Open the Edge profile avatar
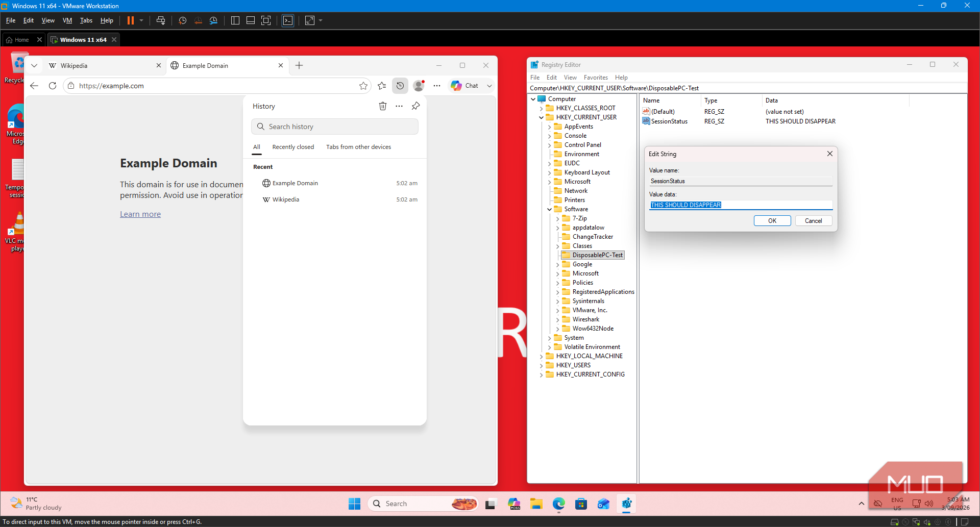Screen dimensions: 980x527 pos(419,86)
